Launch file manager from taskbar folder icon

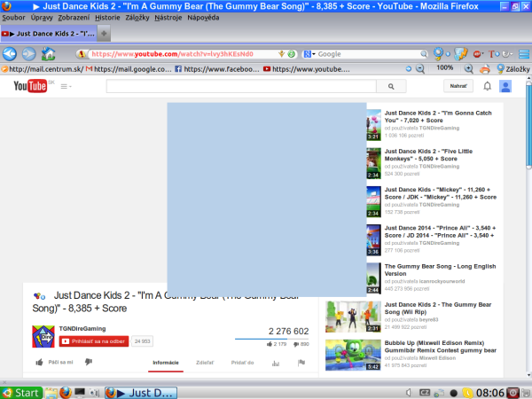51,393
